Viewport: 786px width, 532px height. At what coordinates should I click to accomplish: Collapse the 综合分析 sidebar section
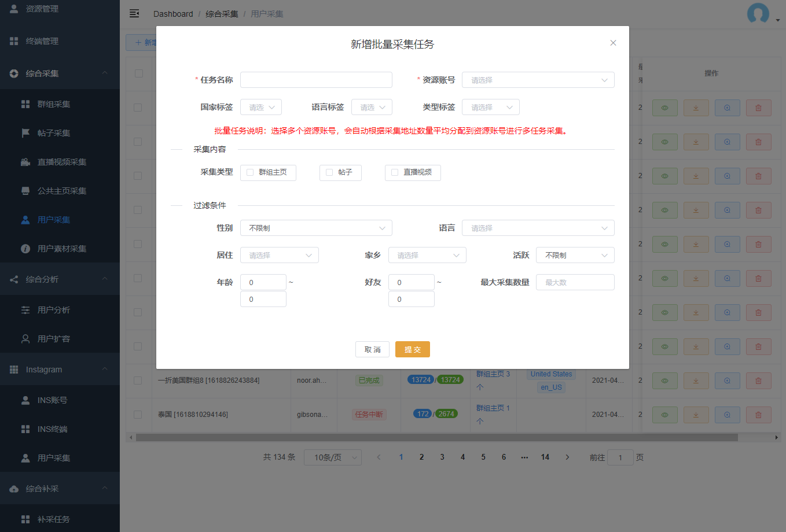pos(60,279)
